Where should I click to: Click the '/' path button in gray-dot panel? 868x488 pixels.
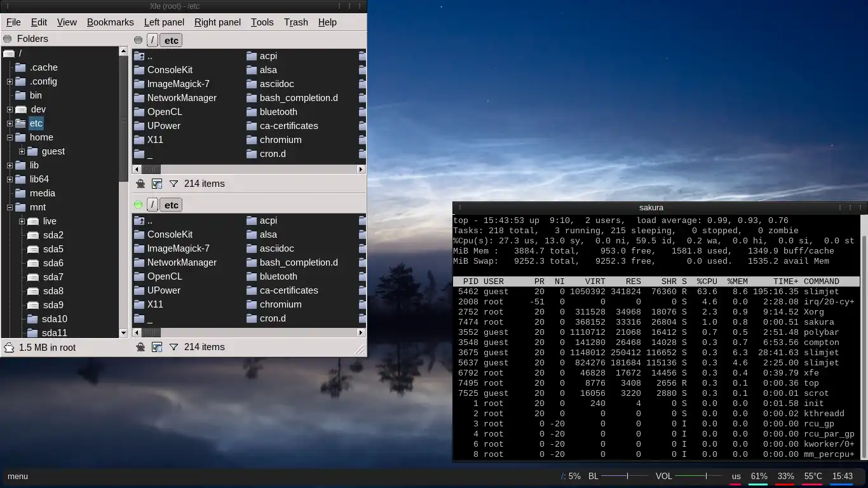click(153, 41)
